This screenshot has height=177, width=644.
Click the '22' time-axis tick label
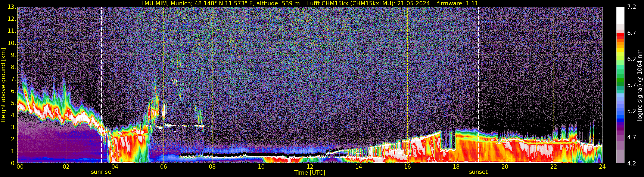pos(554,167)
